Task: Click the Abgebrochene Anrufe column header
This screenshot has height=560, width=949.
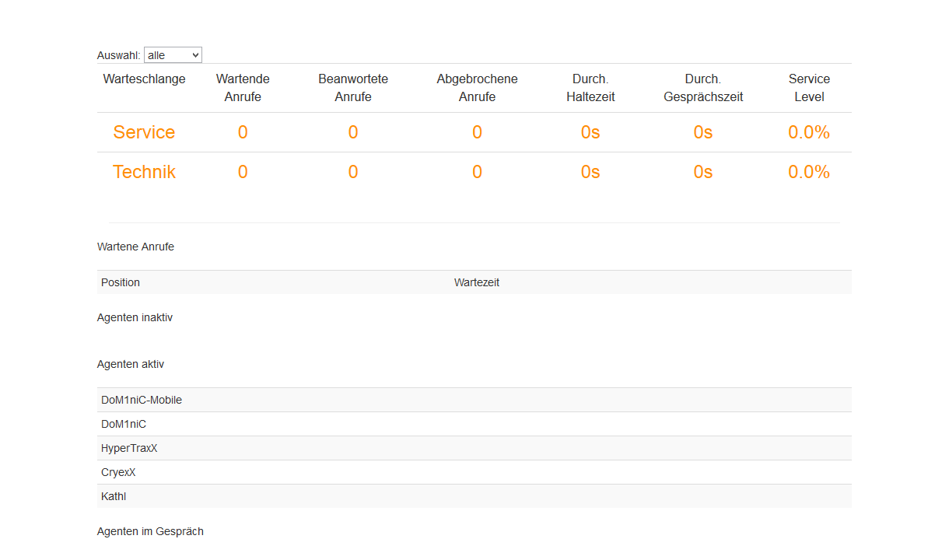Action: pos(477,88)
